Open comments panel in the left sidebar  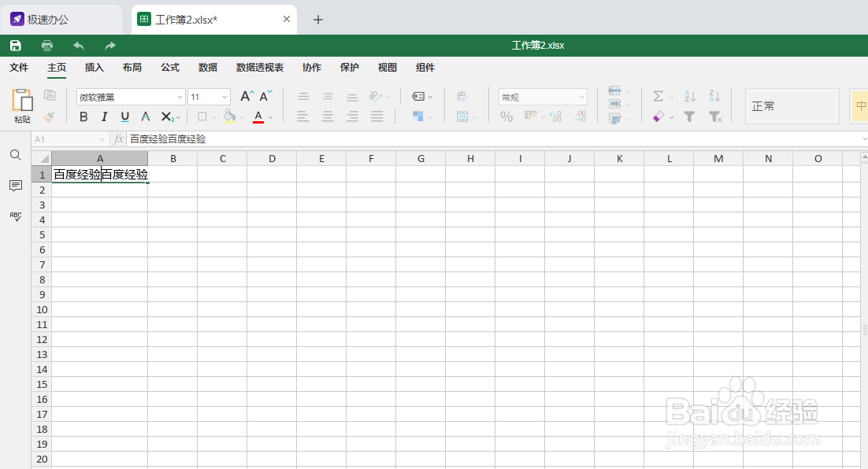pos(16,186)
